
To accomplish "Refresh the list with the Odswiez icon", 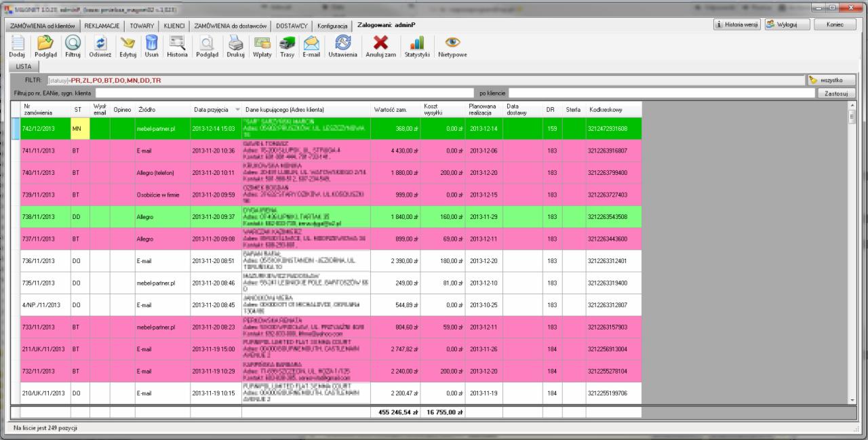I will 100,43.
